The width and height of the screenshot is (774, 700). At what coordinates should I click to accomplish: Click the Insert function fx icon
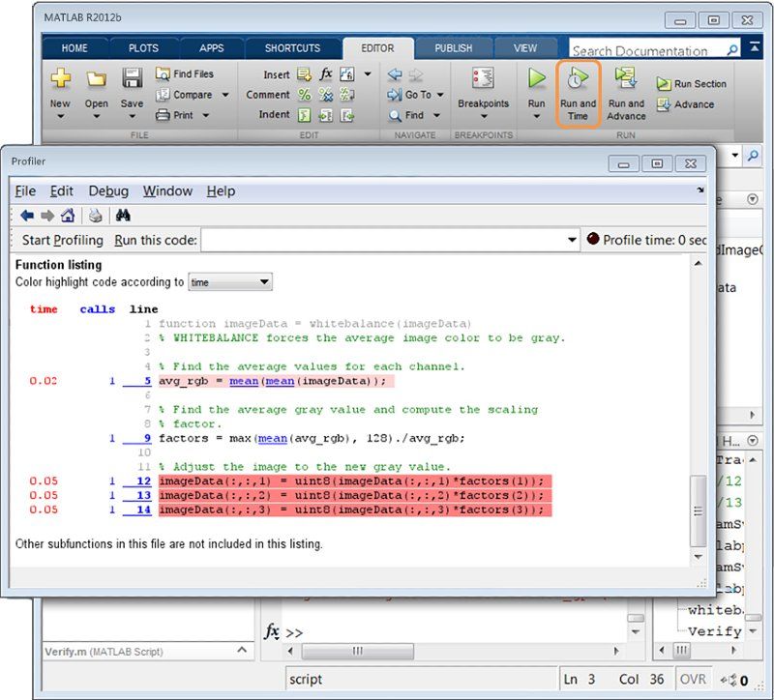[326, 73]
